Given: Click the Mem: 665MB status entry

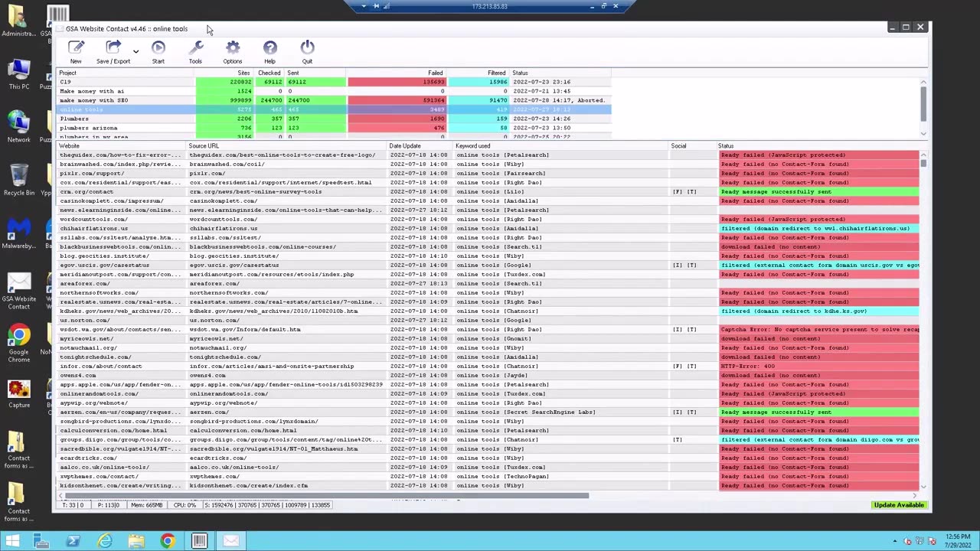Looking at the screenshot, I should click(147, 505).
